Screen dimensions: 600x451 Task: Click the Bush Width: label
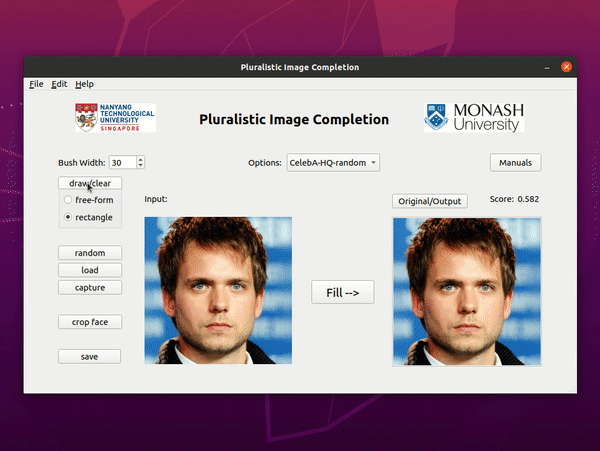(82, 163)
